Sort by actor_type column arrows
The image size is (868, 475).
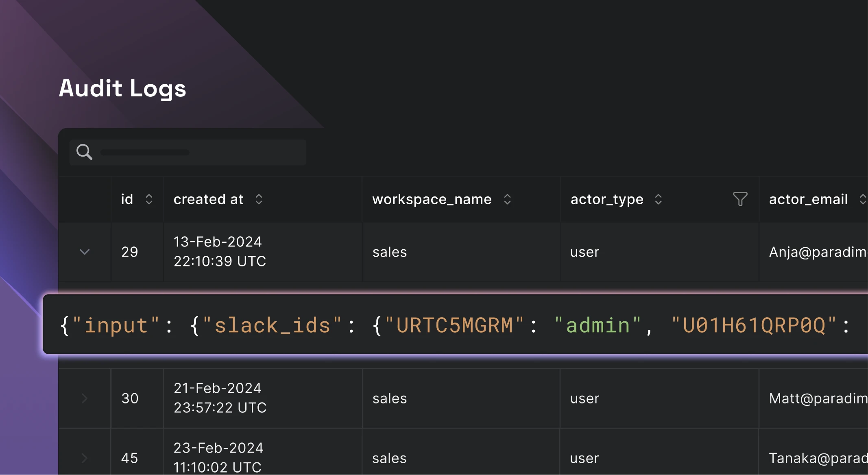pos(658,199)
